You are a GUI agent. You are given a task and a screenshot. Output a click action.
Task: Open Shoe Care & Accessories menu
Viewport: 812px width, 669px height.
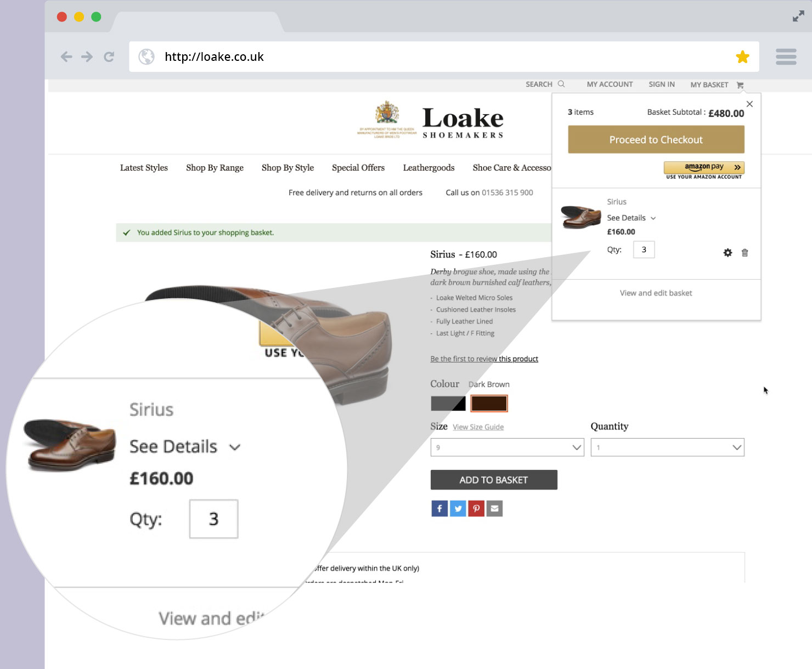[512, 168]
